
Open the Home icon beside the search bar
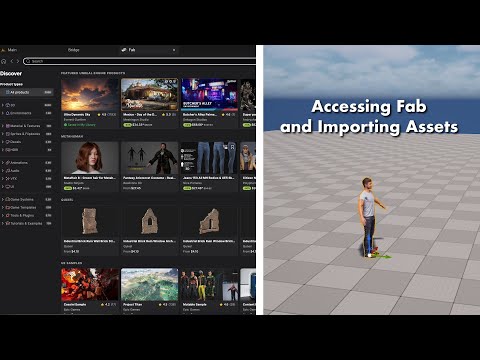(x=4, y=61)
